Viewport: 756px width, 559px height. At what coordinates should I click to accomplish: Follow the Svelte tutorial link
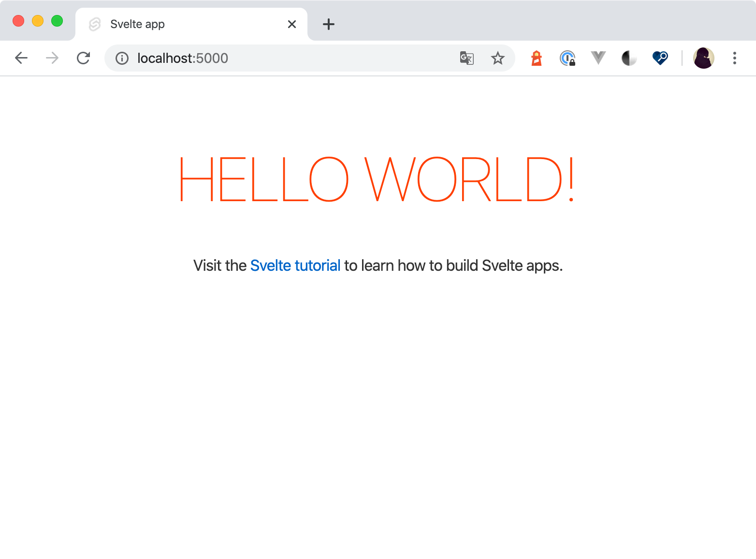point(295,265)
